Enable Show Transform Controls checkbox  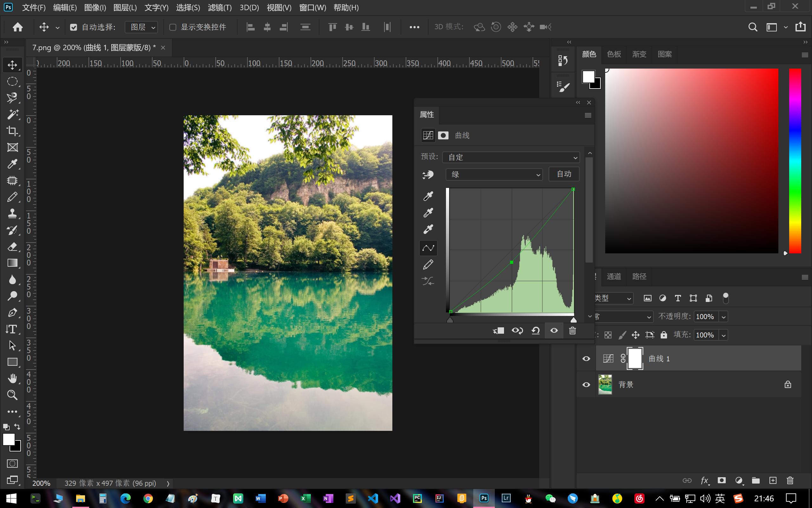tap(173, 27)
